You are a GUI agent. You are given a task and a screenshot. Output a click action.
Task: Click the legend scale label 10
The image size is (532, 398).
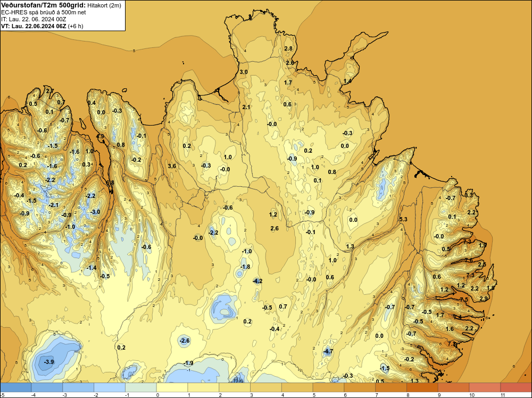pos(471,395)
